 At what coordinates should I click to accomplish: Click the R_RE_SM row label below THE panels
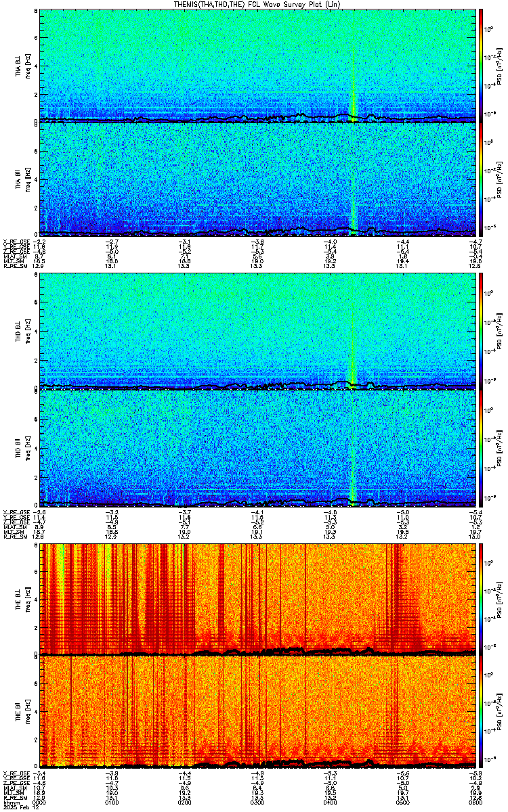click(14, 796)
